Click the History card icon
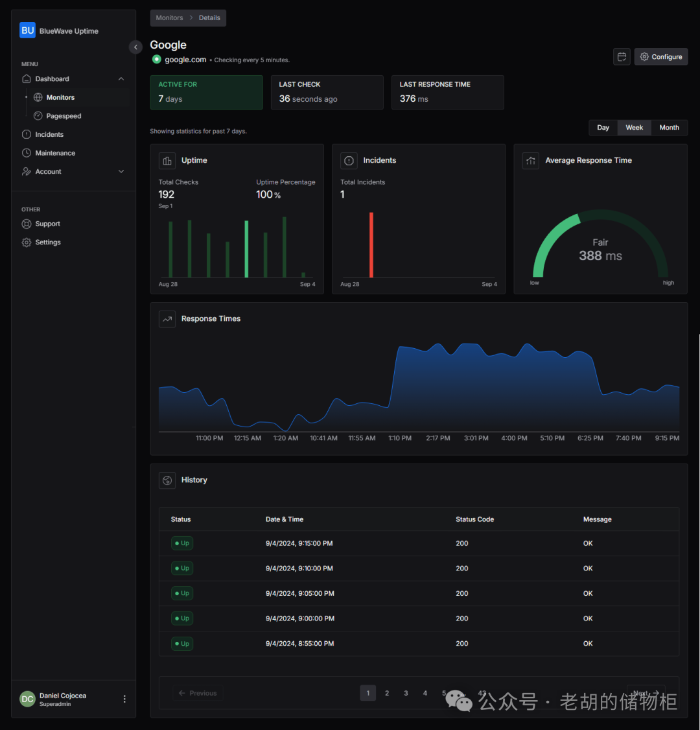This screenshot has width=700, height=730. (167, 480)
